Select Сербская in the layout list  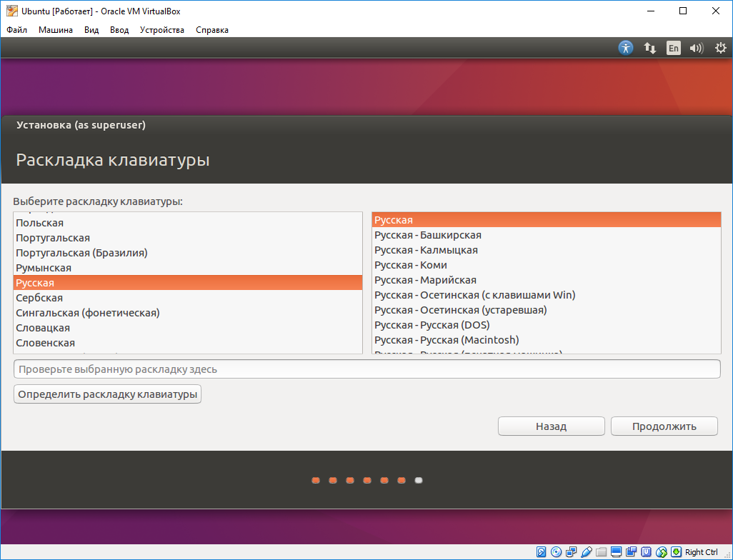tap(188, 298)
